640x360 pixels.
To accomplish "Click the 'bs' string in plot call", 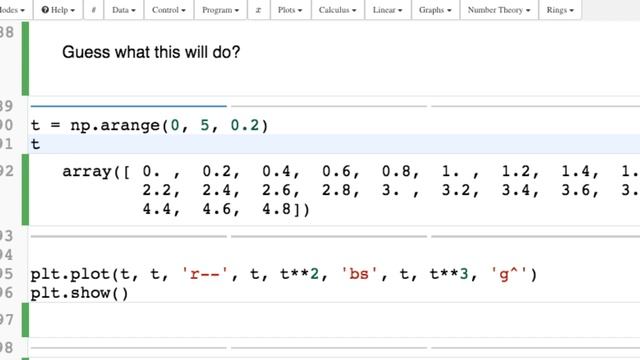I will [x=360, y=274].
